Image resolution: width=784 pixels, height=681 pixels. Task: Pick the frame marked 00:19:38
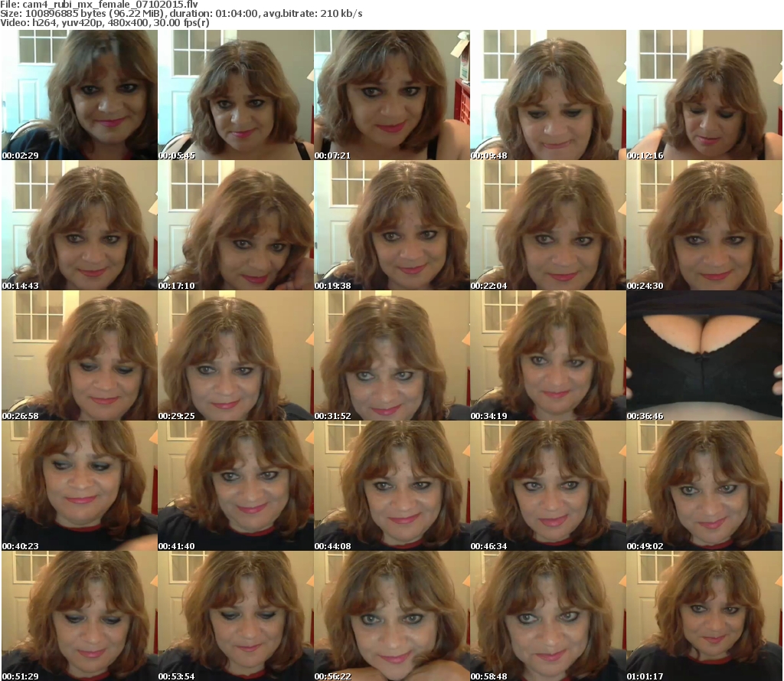point(391,225)
